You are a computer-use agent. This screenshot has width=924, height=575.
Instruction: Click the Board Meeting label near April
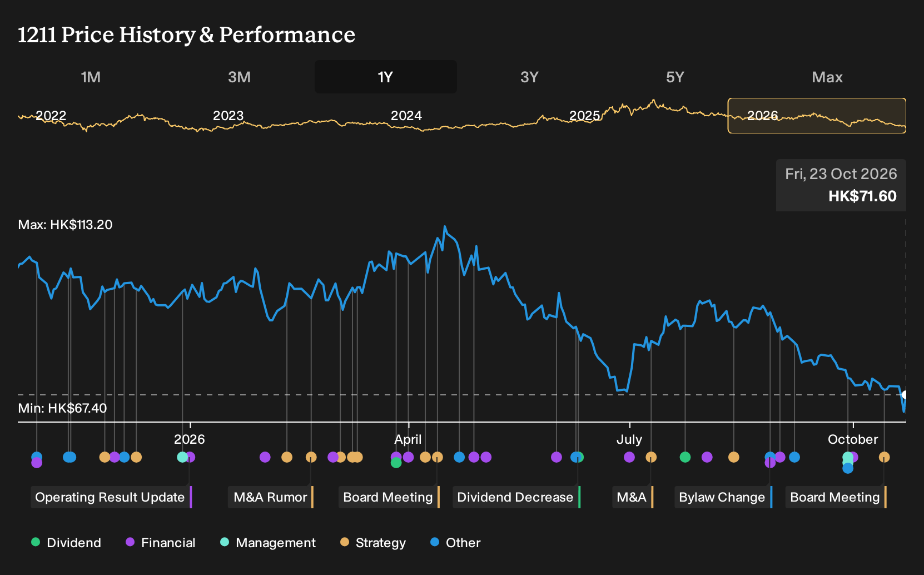(389, 497)
